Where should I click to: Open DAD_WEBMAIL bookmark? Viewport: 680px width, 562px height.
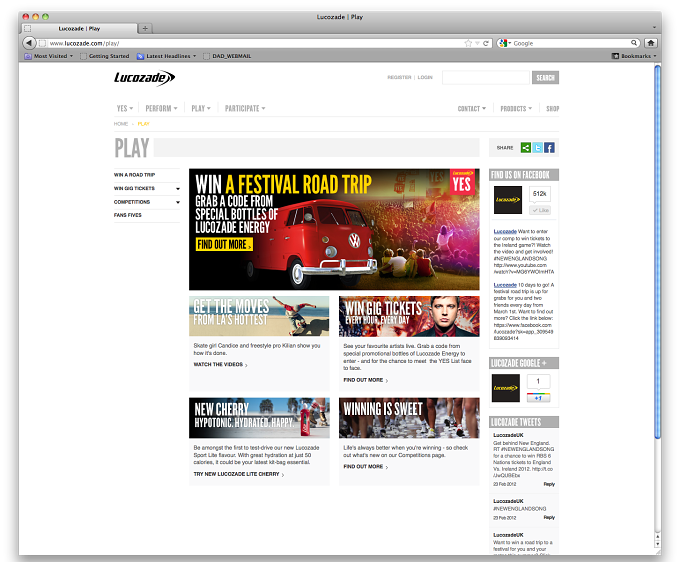227,56
